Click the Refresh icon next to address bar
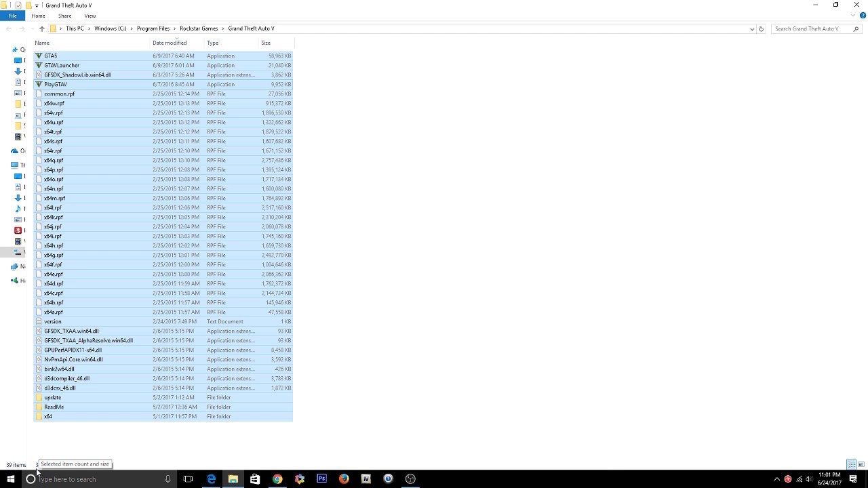Viewport: 868px width, 488px height. (760, 28)
